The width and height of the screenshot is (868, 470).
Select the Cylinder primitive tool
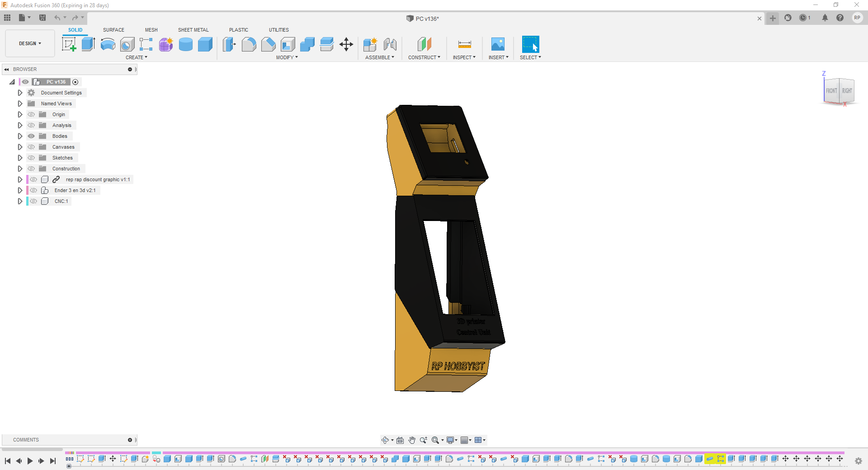[185, 44]
